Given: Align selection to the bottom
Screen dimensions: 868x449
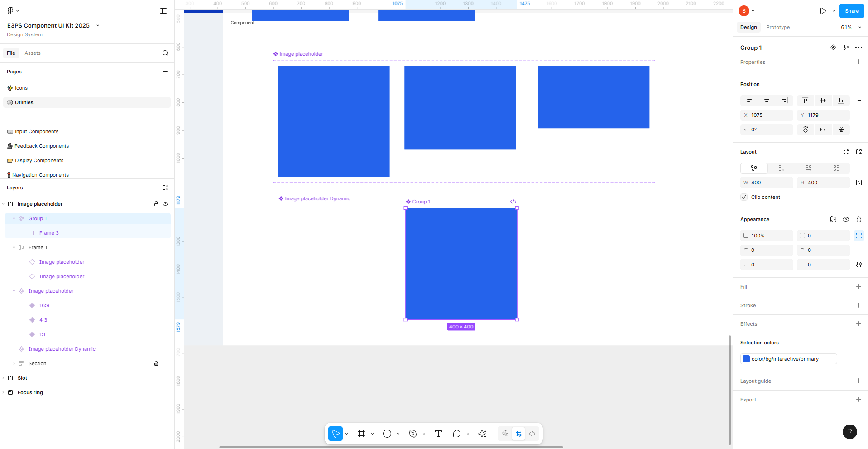Looking at the screenshot, I should click(x=841, y=101).
